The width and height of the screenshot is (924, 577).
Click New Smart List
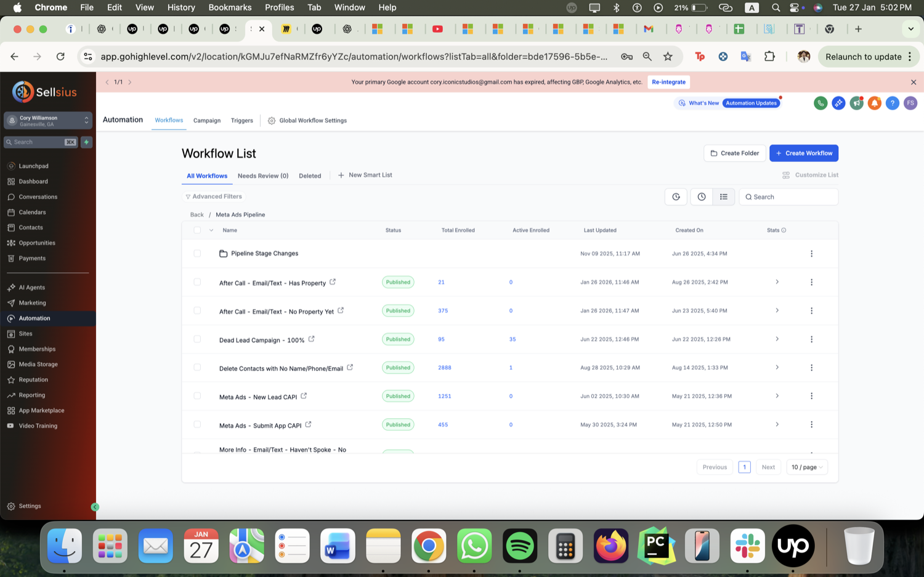pos(365,175)
